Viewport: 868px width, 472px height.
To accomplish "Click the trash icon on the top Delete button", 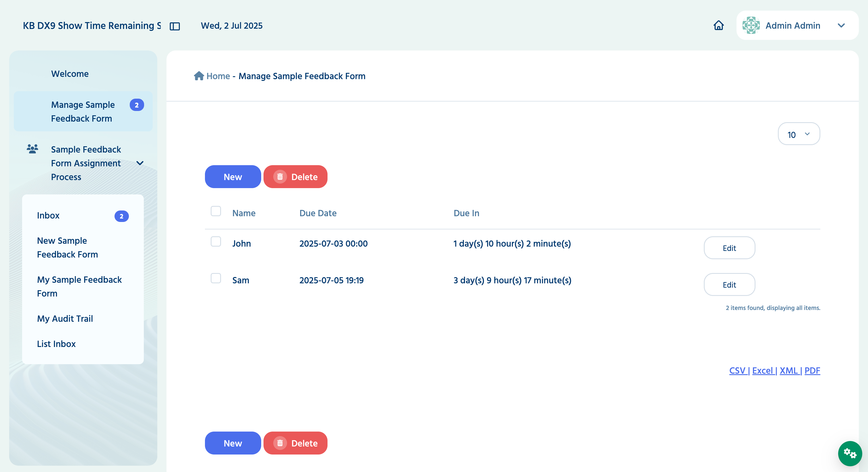I will [280, 177].
